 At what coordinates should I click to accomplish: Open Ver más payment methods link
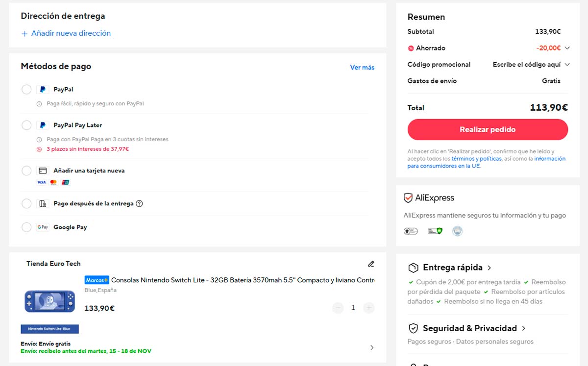point(362,68)
